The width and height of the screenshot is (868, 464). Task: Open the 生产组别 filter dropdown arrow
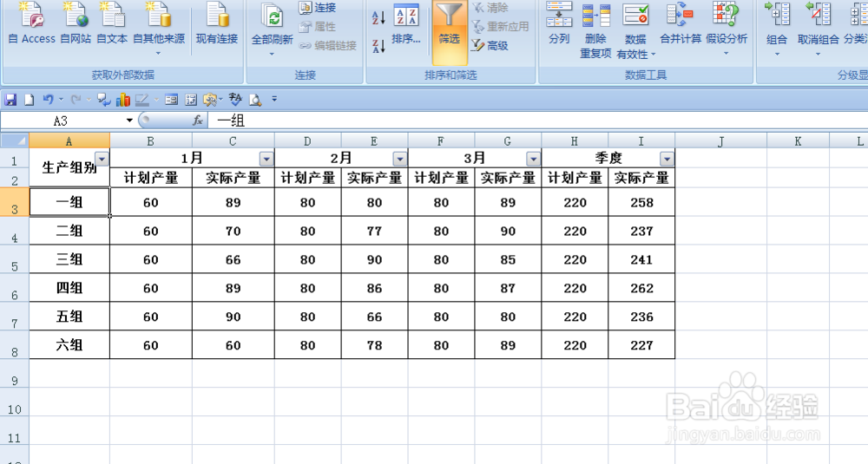coord(102,159)
